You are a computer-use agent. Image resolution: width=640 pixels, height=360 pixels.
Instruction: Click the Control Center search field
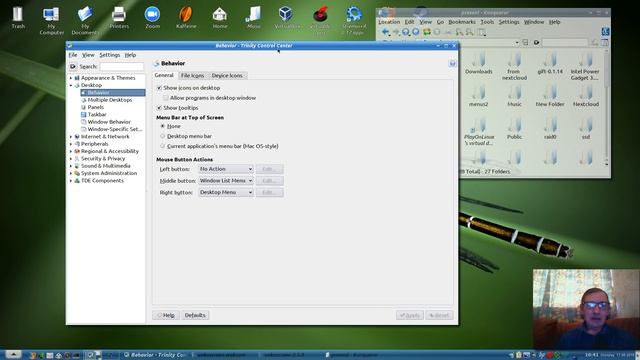[x=122, y=66]
